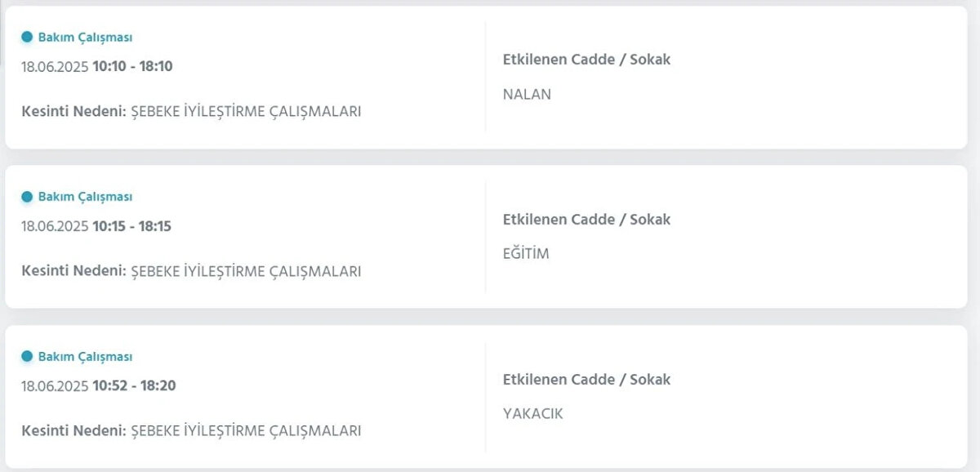Image resolution: width=980 pixels, height=472 pixels.
Task: Click the 10:15 - 18:15 time range
Action: click(x=132, y=226)
